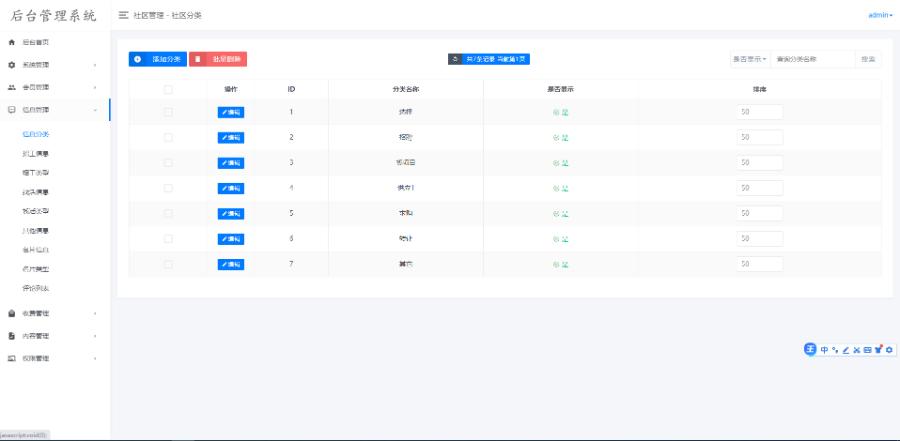Click the hamburger menu collapse icon
Image resolution: width=900 pixels, height=441 pixels.
(123, 16)
